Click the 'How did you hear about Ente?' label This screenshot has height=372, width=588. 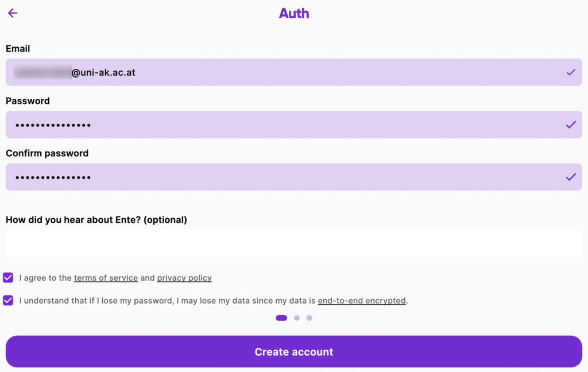tap(96, 219)
